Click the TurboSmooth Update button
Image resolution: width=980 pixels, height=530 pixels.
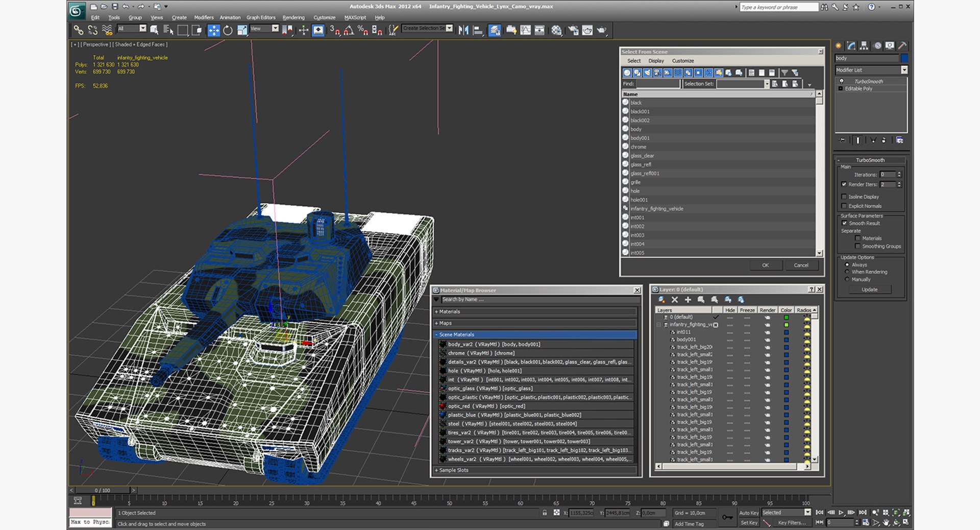point(870,290)
